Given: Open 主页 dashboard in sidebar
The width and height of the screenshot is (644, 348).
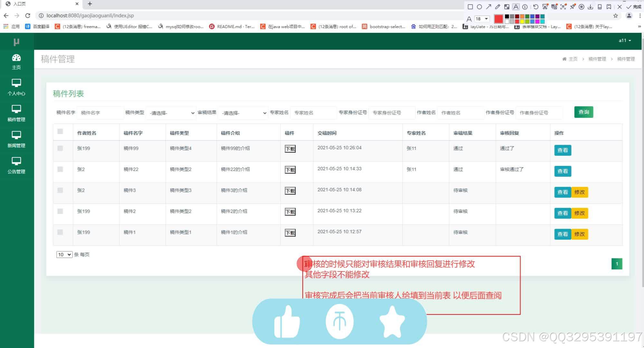Looking at the screenshot, I should 16,62.
